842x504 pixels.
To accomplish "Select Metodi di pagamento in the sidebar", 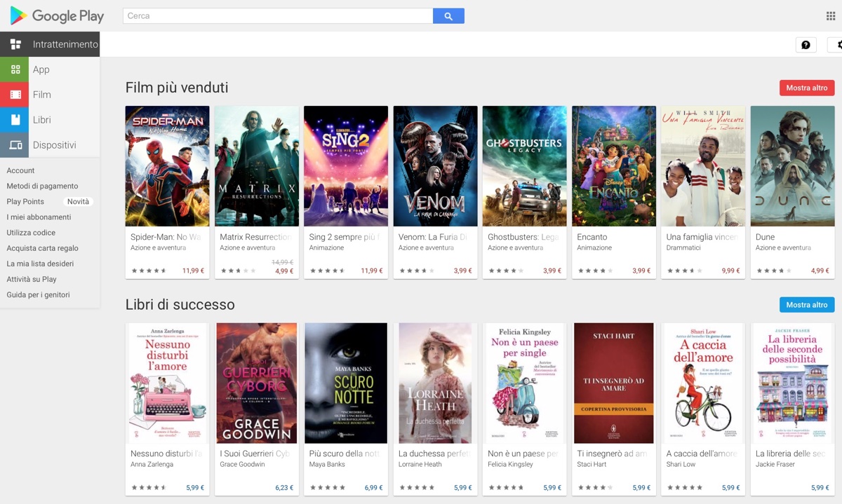I will (43, 186).
